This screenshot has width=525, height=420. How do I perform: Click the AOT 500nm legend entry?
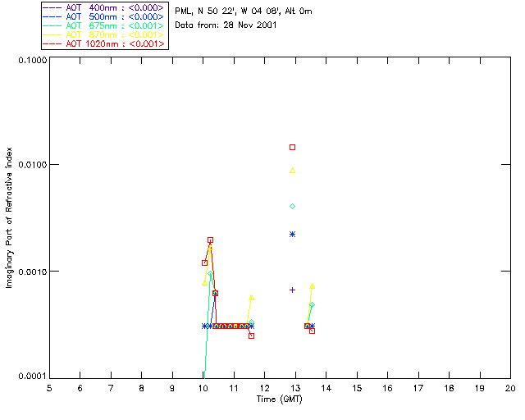pos(105,16)
